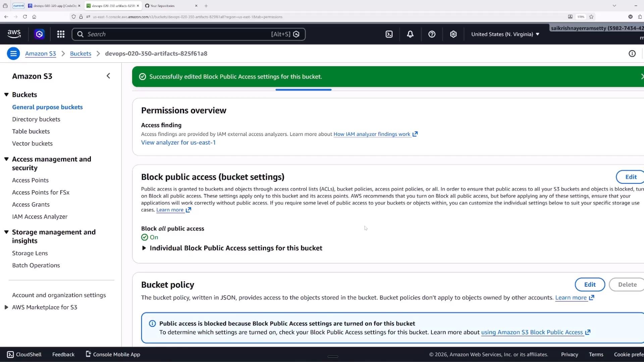Collapse Storage management and insights section
The height and width of the screenshot is (362, 644).
tap(6, 232)
